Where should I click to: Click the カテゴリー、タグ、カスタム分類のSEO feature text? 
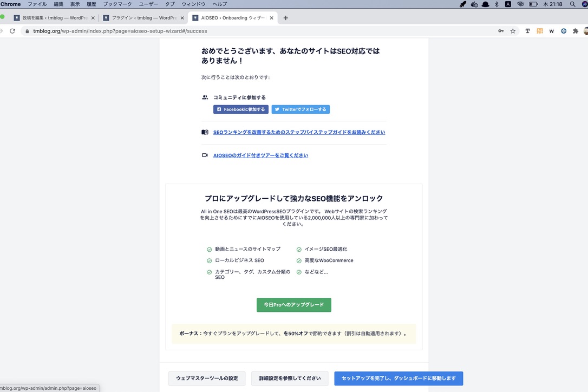click(x=252, y=275)
